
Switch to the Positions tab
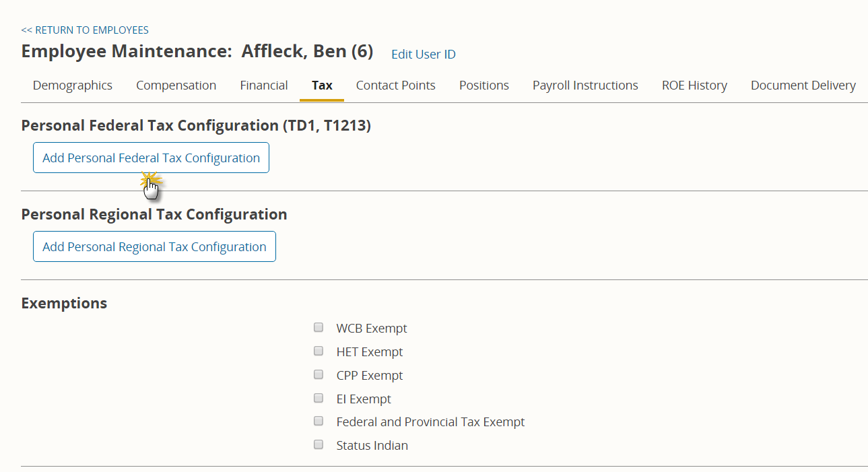click(484, 86)
